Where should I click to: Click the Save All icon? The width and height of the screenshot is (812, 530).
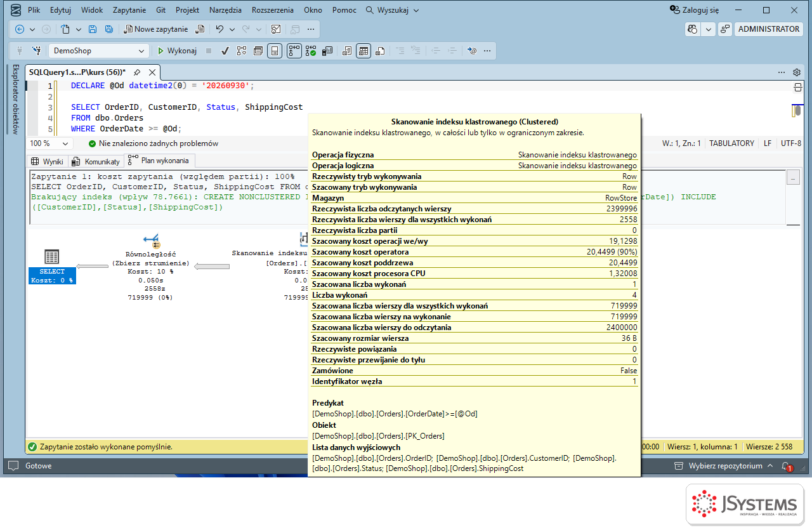tap(108, 29)
